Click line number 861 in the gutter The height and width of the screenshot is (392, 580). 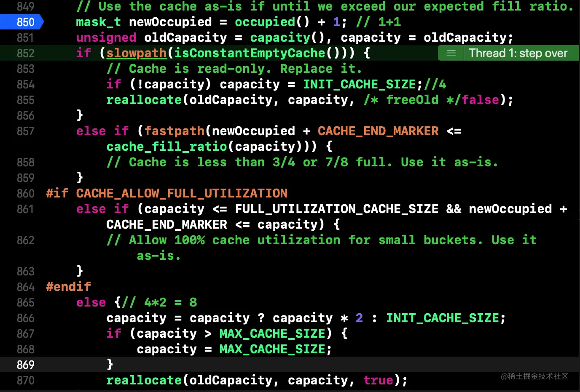(25, 209)
